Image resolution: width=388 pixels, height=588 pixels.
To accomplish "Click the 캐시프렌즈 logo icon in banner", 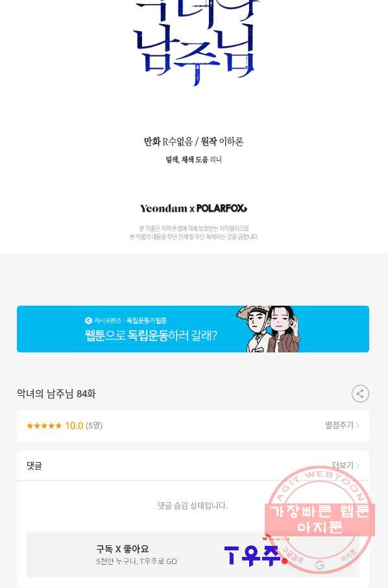I will [x=88, y=320].
